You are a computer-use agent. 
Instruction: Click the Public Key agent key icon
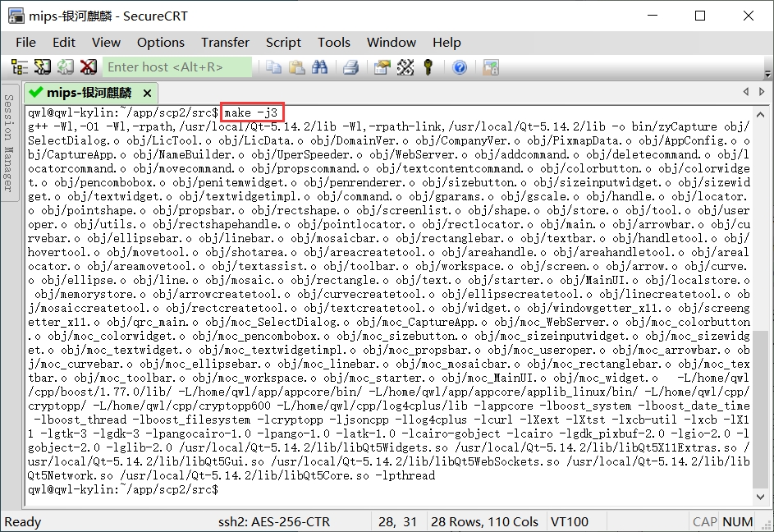click(428, 67)
